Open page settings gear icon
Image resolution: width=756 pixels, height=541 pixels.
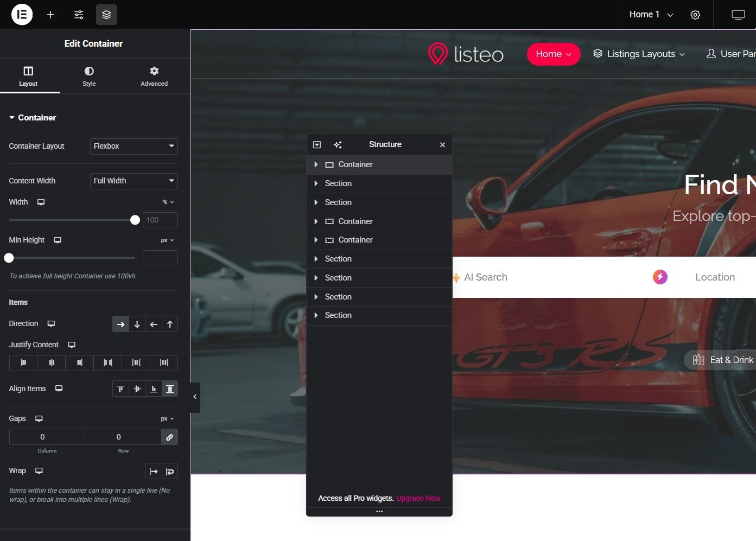695,15
